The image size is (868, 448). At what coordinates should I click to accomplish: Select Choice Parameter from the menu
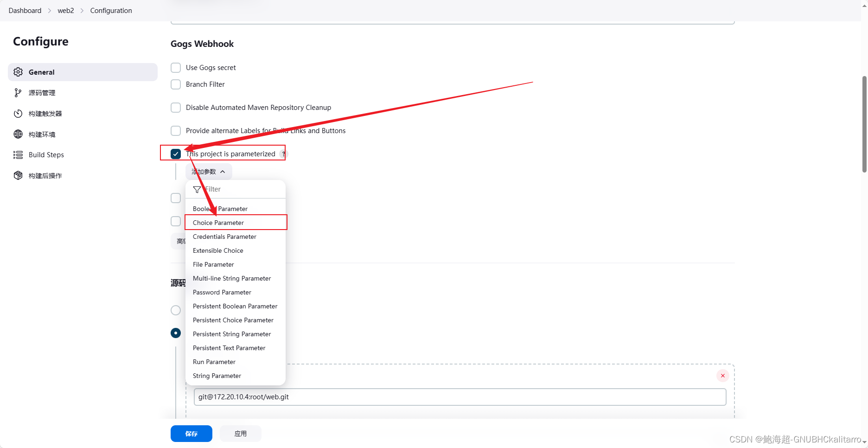236,223
